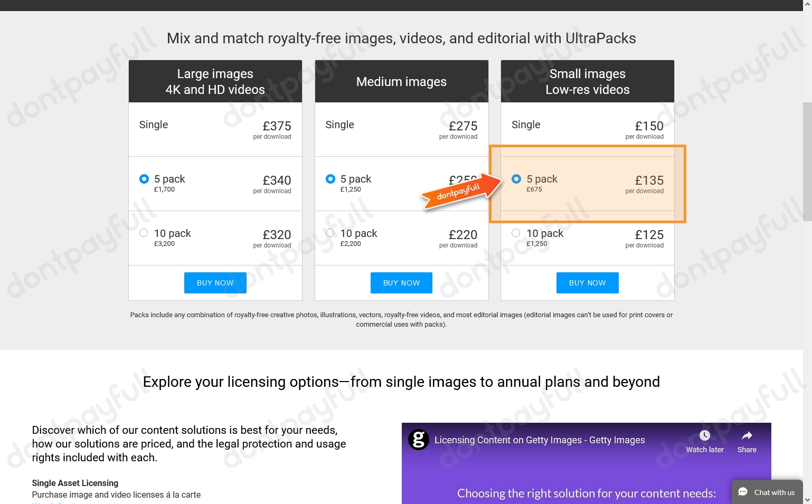This screenshot has width=812, height=504.
Task: Buy now the Small images pack
Action: (588, 283)
